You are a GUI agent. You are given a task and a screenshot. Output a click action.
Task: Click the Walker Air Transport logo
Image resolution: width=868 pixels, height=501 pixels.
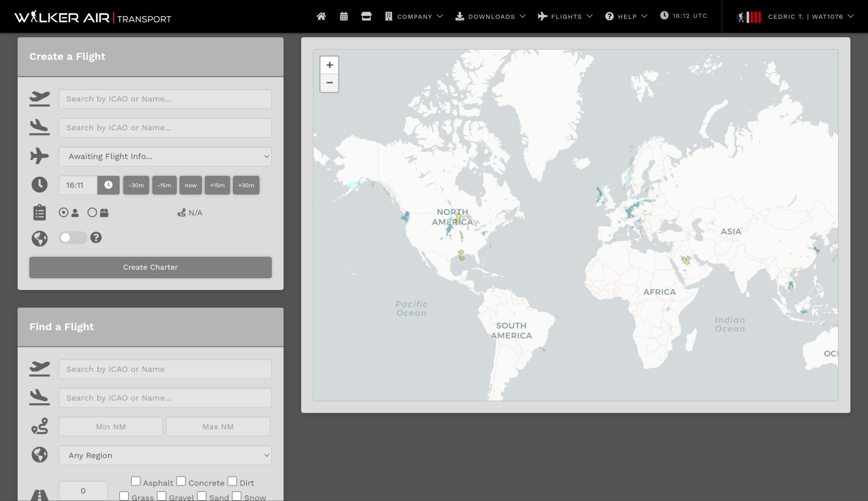click(x=92, y=18)
